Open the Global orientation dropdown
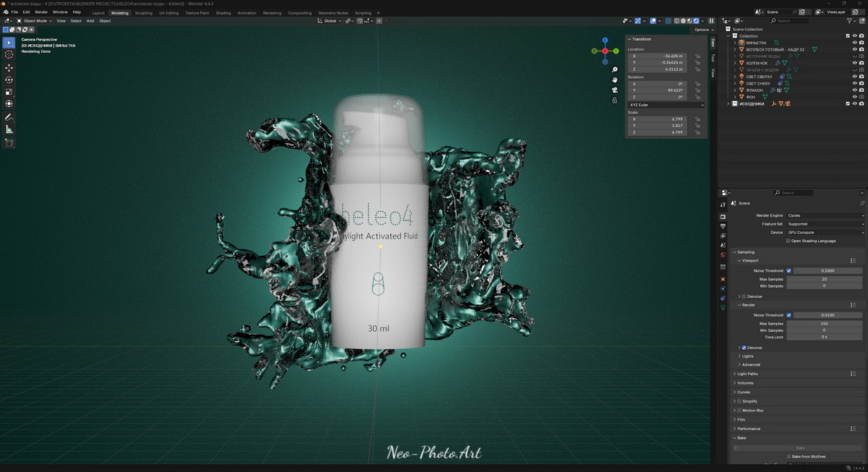The height and width of the screenshot is (472, 868). 330,21
